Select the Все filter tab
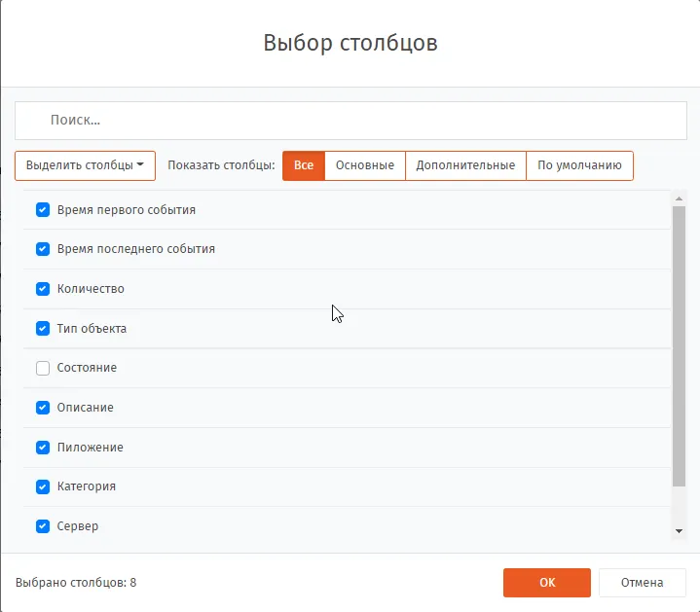 [304, 165]
